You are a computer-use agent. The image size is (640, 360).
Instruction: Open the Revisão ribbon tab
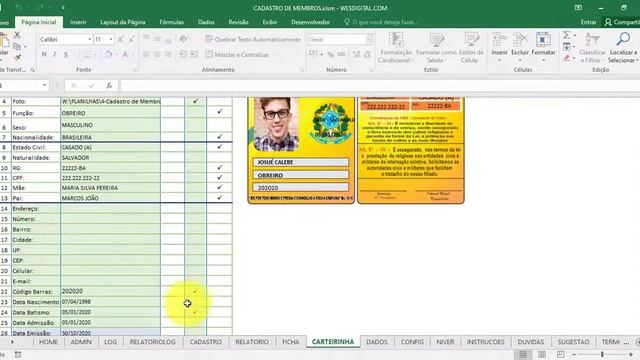[238, 22]
